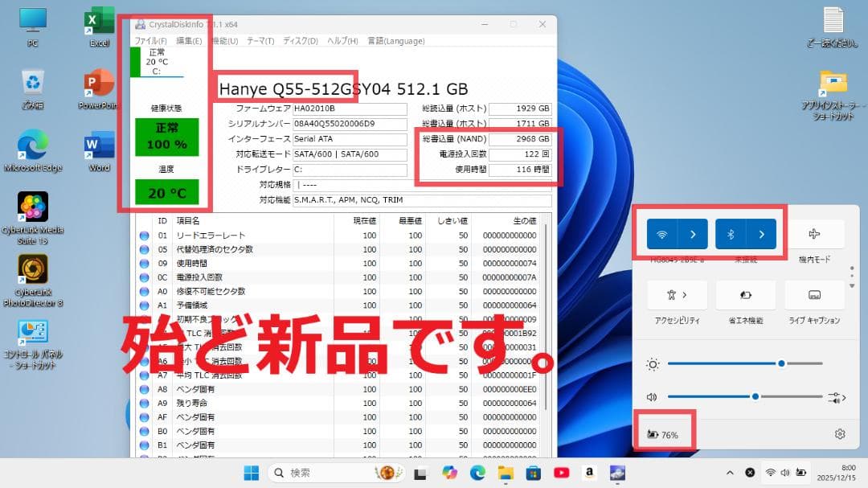The image size is (868, 488).
Task: Open quick settings gear icon
Action: 840,434
